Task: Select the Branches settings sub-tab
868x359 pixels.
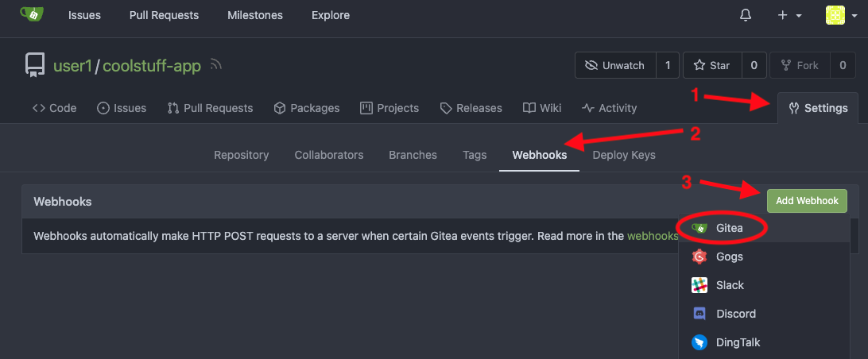Action: (413, 155)
